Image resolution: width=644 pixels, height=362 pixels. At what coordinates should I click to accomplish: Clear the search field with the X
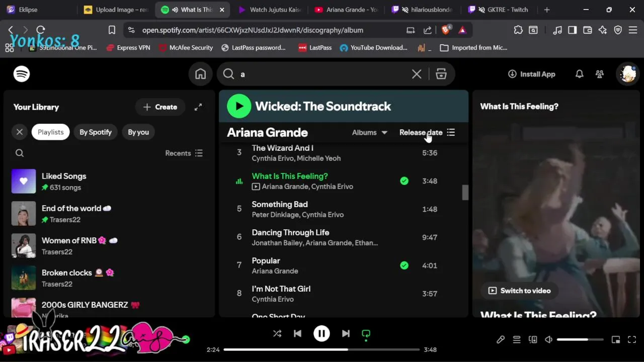tap(417, 74)
